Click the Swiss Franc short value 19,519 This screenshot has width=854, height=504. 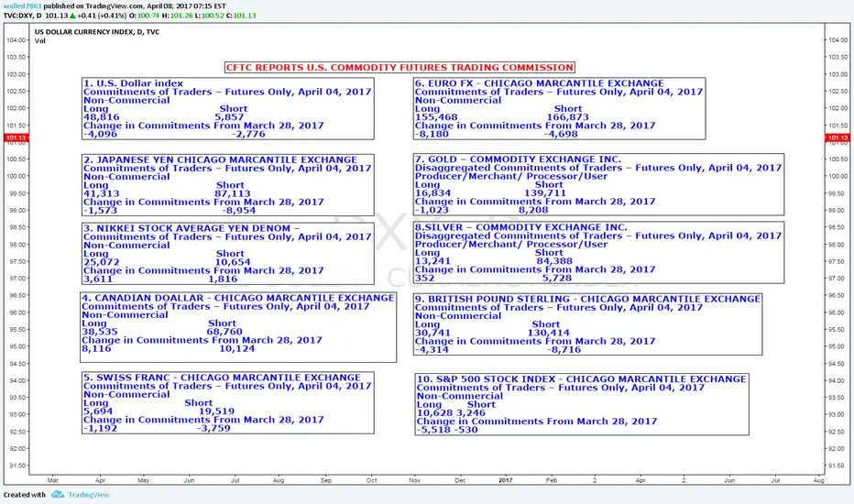[217, 411]
